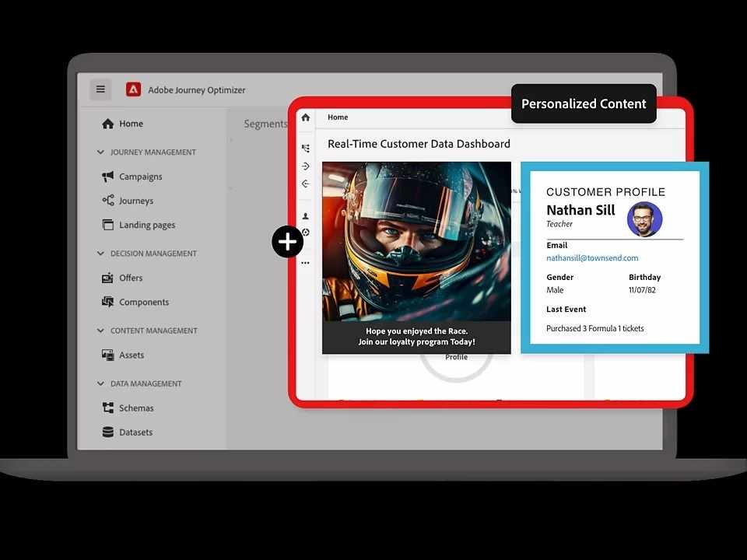The width and height of the screenshot is (747, 560).
Task: Click the nathansill@townsend.com email link
Action: click(x=592, y=258)
